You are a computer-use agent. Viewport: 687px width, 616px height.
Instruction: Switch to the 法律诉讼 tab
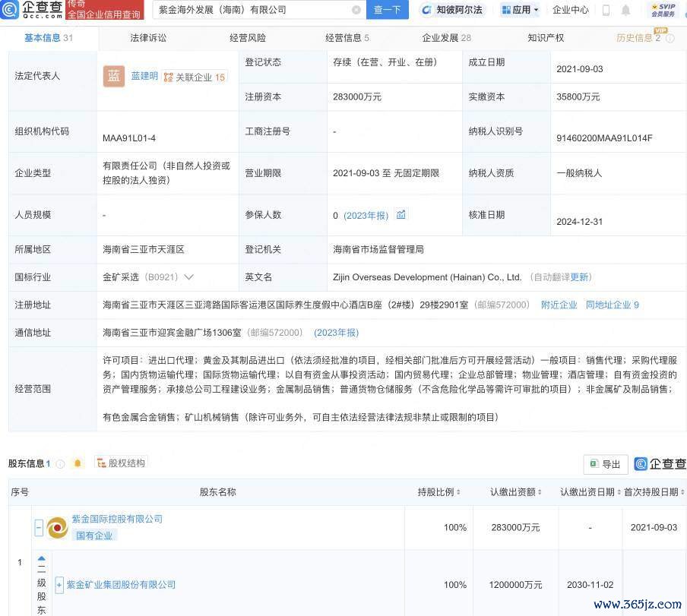point(148,38)
